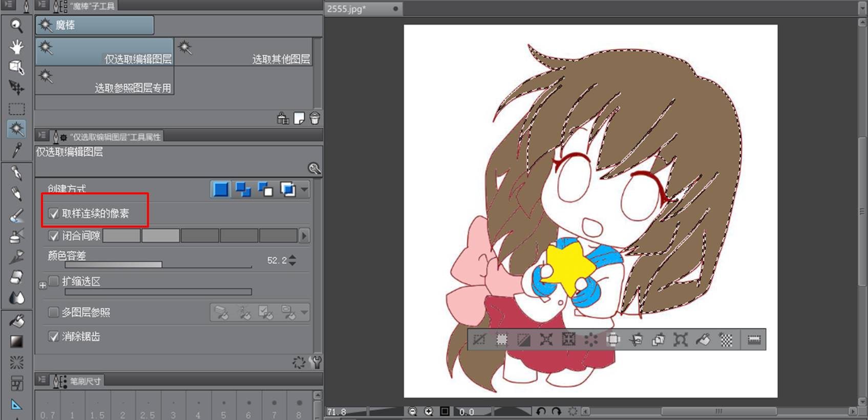Select the Decoration tool
This screenshot has height=420, width=868.
[x=16, y=256]
